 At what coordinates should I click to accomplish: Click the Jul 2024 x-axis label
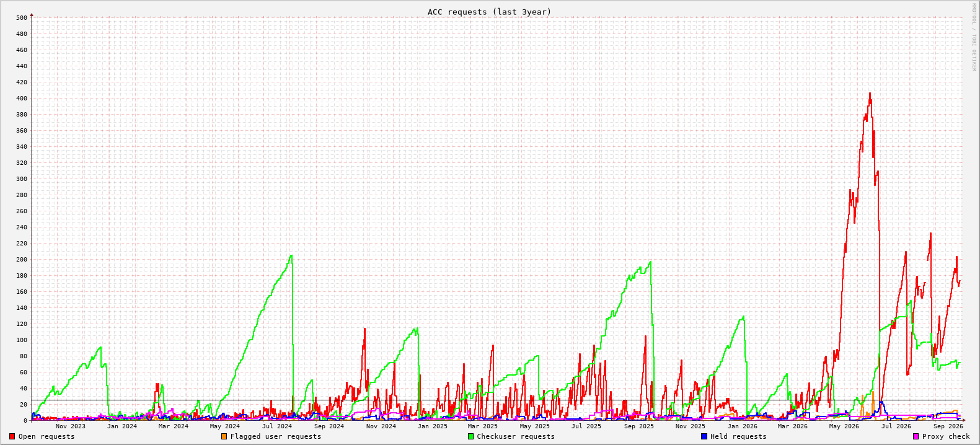(277, 426)
